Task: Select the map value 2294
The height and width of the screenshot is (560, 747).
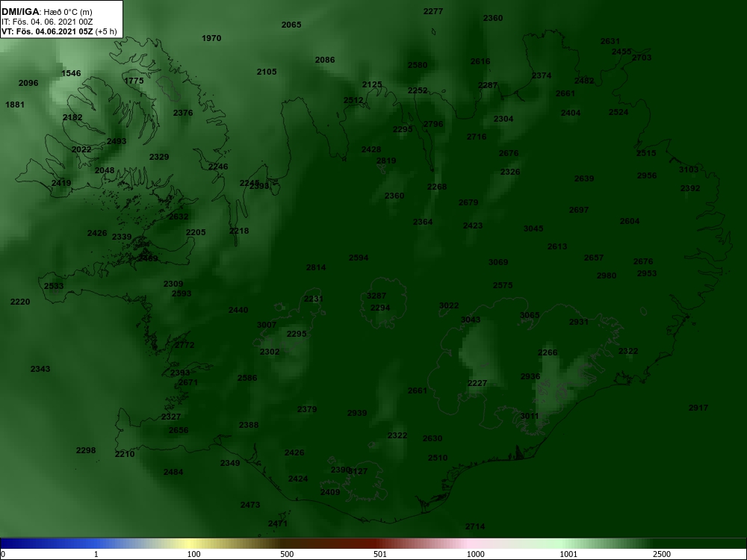Action: click(x=380, y=308)
